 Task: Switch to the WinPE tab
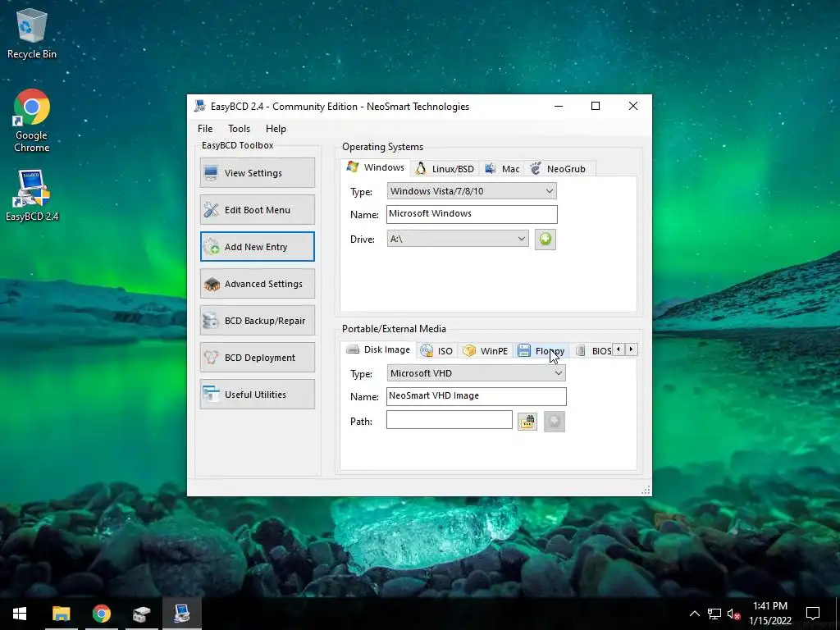[x=486, y=351]
